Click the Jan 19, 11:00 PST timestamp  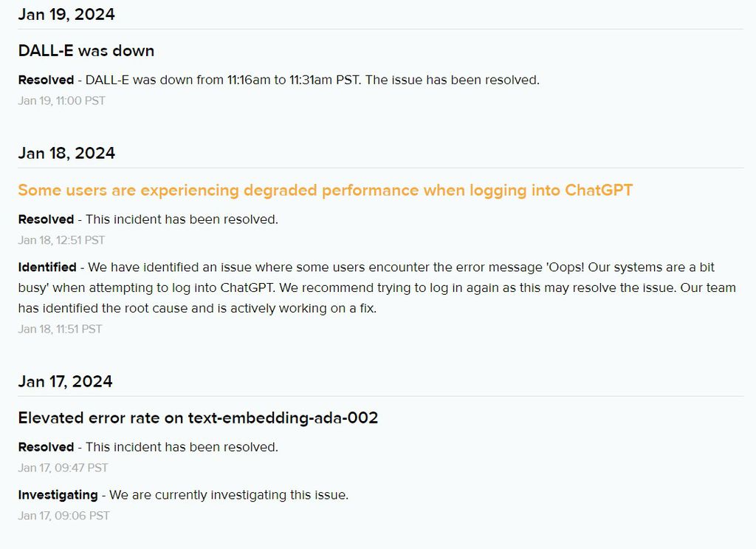[x=61, y=100]
